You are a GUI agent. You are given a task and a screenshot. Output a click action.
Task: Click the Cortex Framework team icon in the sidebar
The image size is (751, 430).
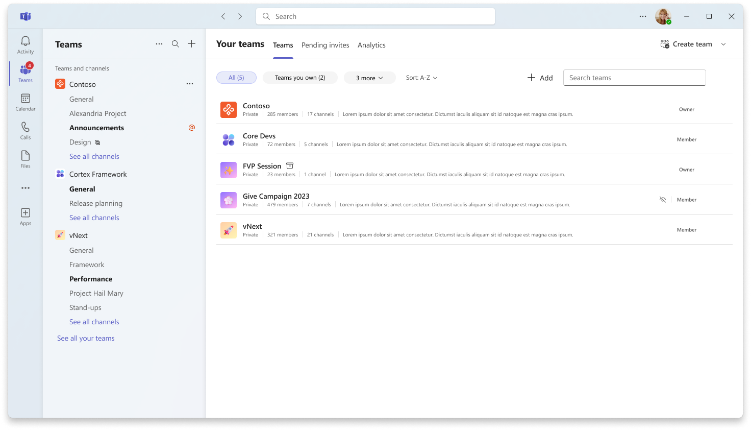pos(60,174)
